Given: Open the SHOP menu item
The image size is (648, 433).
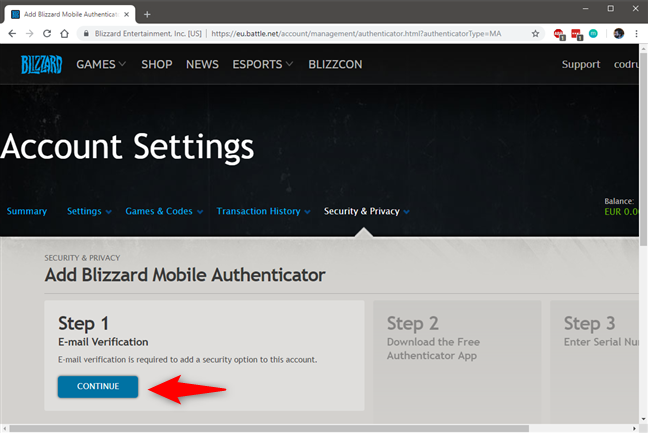Looking at the screenshot, I should pos(157,64).
